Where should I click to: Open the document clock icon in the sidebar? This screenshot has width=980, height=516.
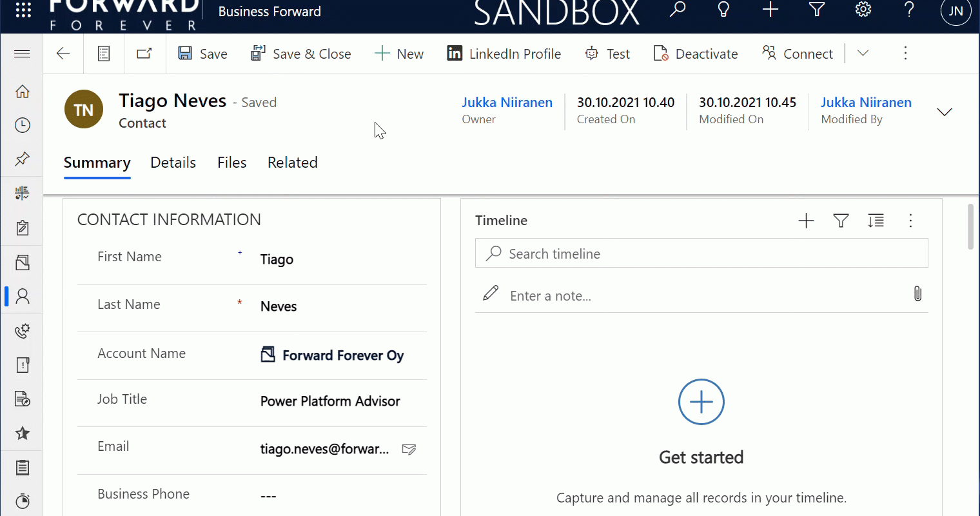pyautogui.click(x=23, y=399)
